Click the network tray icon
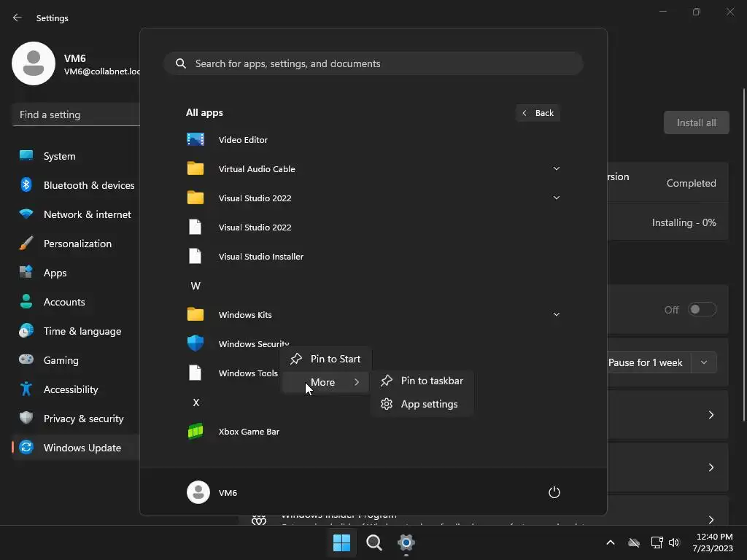 pyautogui.click(x=657, y=542)
